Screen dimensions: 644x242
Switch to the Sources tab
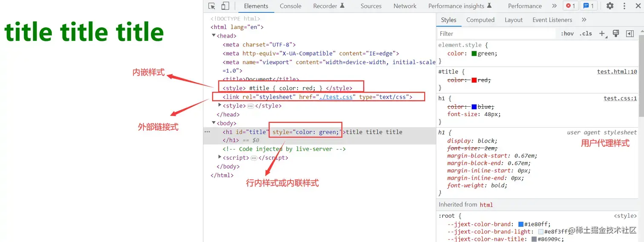371,6
